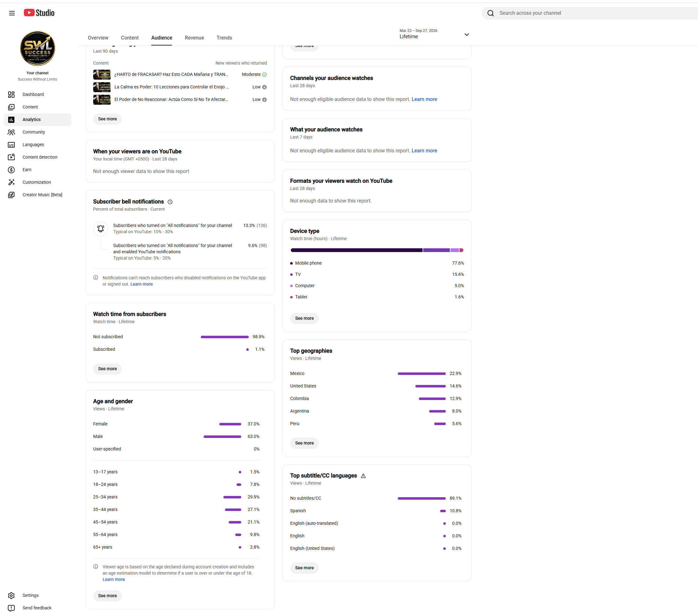Click the clock icon beside Subscriber bell notifications

click(170, 202)
